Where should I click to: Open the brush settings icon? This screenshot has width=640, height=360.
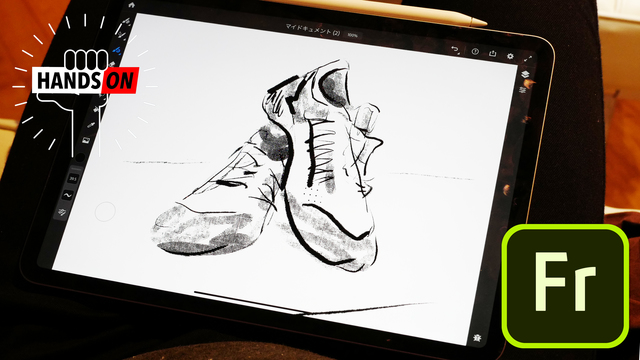[62, 212]
